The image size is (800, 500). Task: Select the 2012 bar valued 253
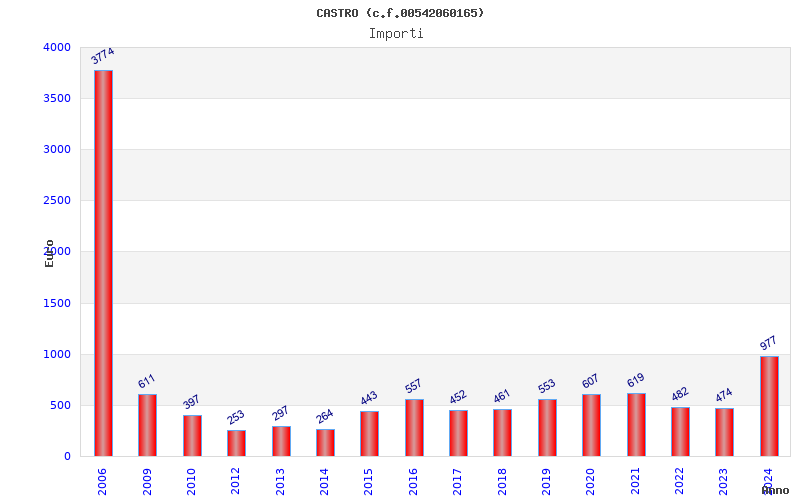236,443
